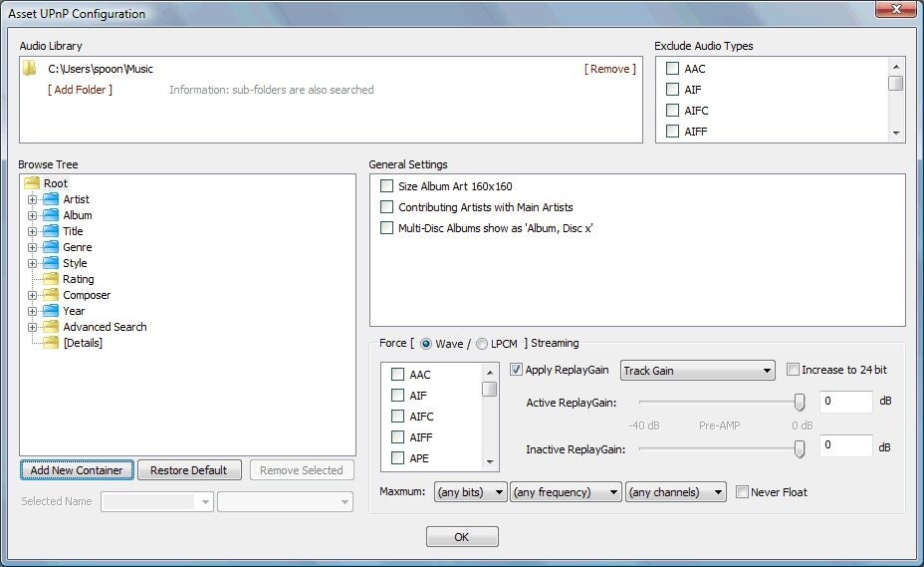
Task: Open the (any channels) dropdown
Action: coord(676,492)
